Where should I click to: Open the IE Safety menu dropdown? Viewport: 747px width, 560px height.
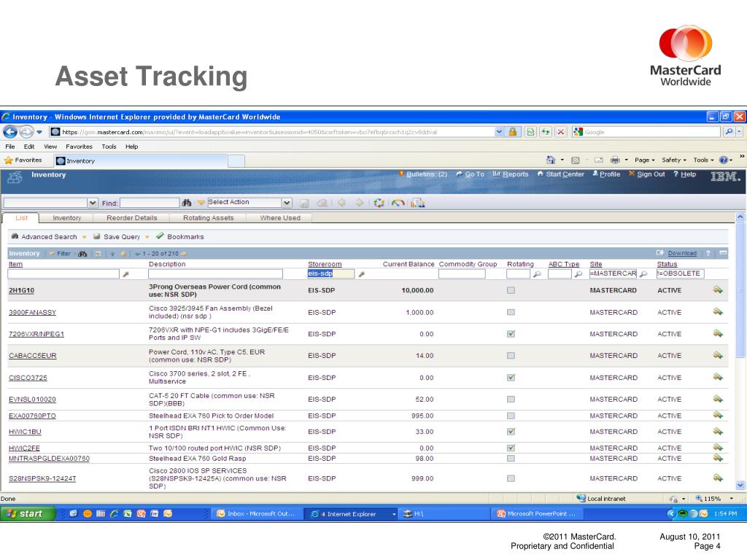point(674,160)
